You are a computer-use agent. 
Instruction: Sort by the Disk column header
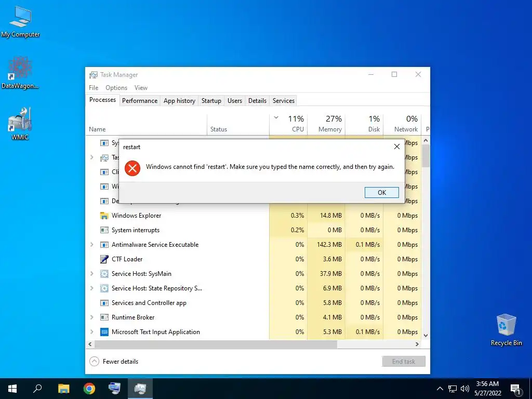point(364,124)
